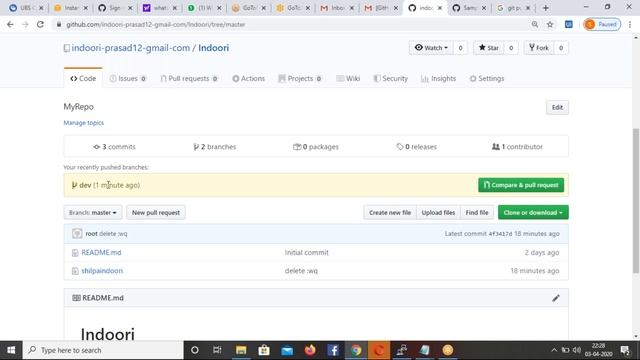The width and height of the screenshot is (640, 360).
Task: Open Task View on taskbar
Action: coord(217,350)
